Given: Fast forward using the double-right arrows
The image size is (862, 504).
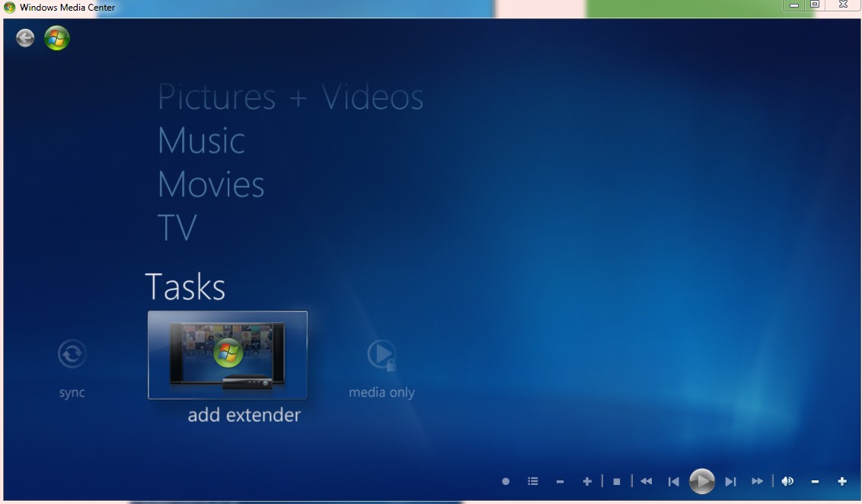Looking at the screenshot, I should pos(758,481).
